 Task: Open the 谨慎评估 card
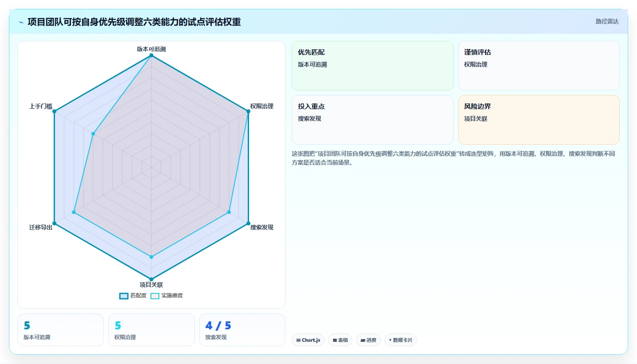pos(538,66)
